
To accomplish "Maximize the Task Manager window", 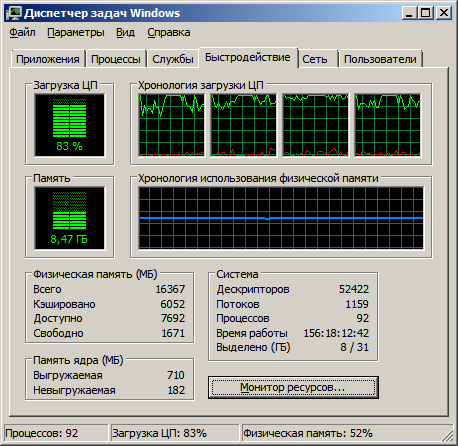I will (x=426, y=13).
